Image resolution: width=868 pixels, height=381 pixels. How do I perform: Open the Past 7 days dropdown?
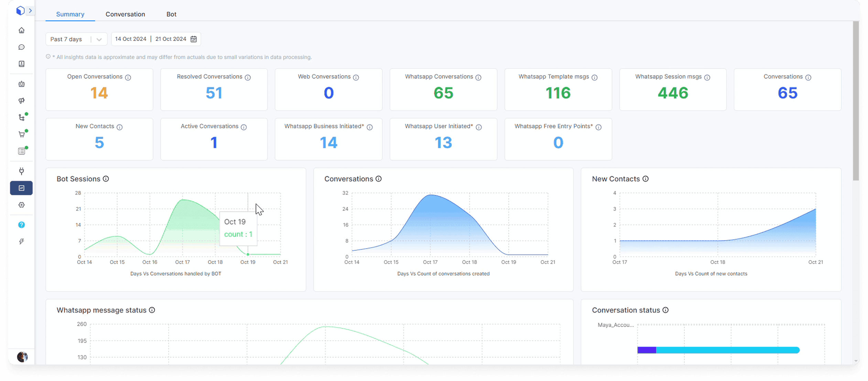pos(76,39)
